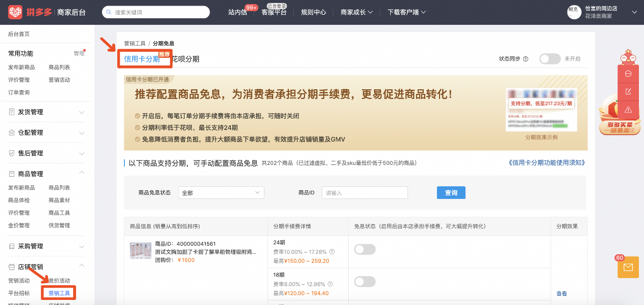The width and height of the screenshot is (644, 305).
Task: Click the product thumbnail for ID 400000041561
Action: click(141, 250)
